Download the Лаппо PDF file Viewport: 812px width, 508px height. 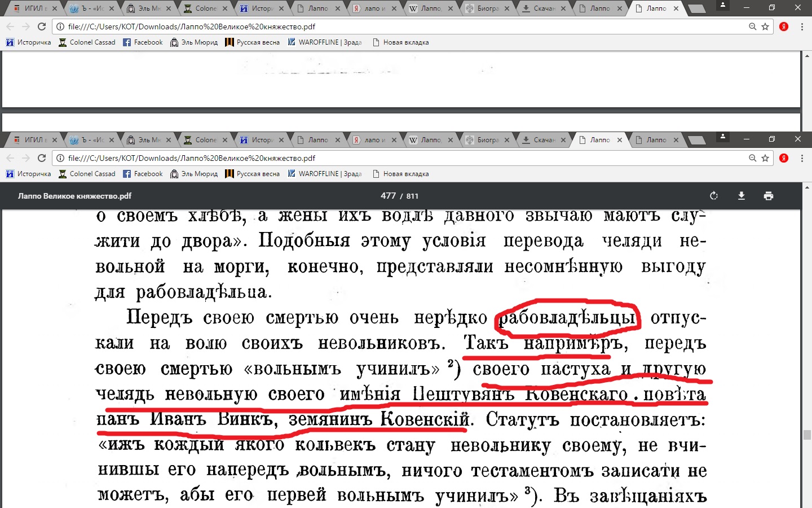click(x=742, y=196)
